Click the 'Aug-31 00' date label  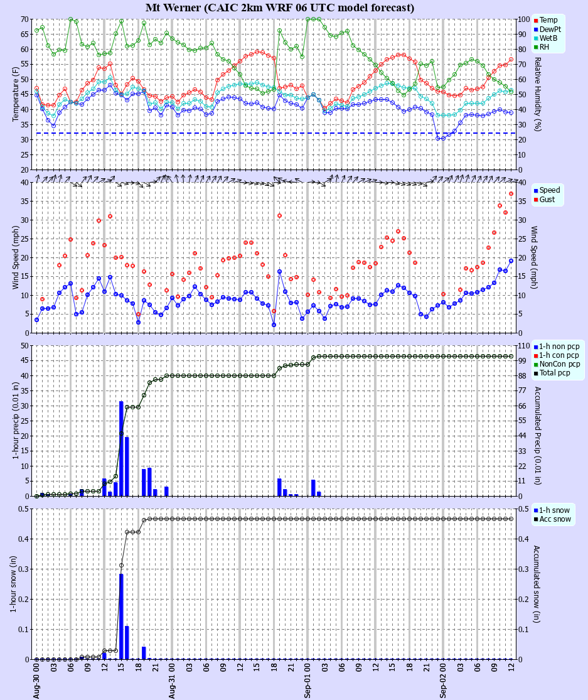[172, 681]
